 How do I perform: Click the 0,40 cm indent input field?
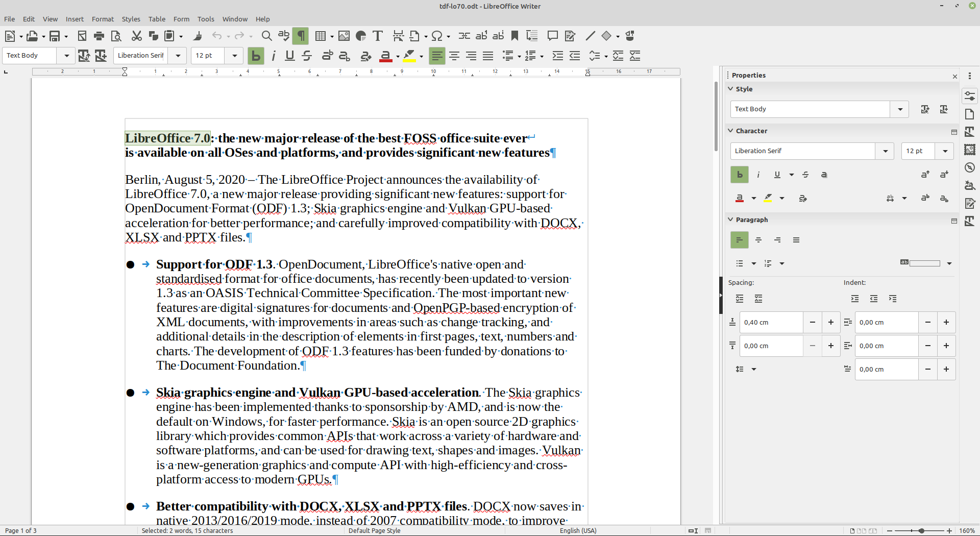771,322
